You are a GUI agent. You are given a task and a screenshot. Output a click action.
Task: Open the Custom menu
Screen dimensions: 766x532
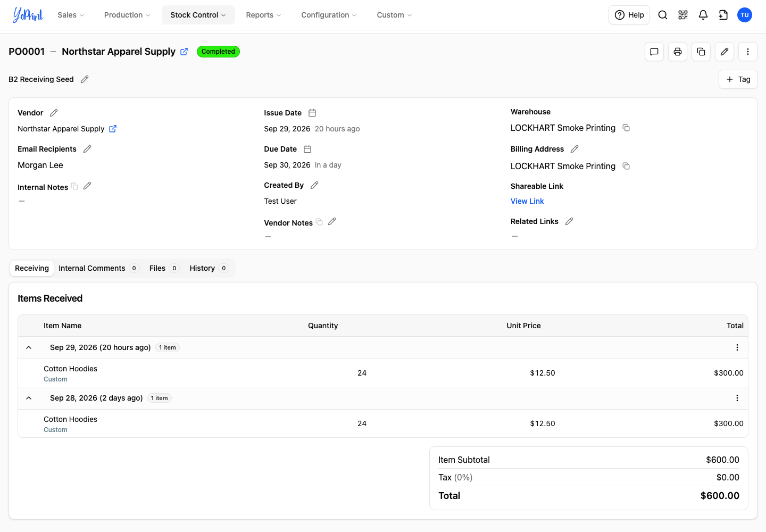click(394, 15)
